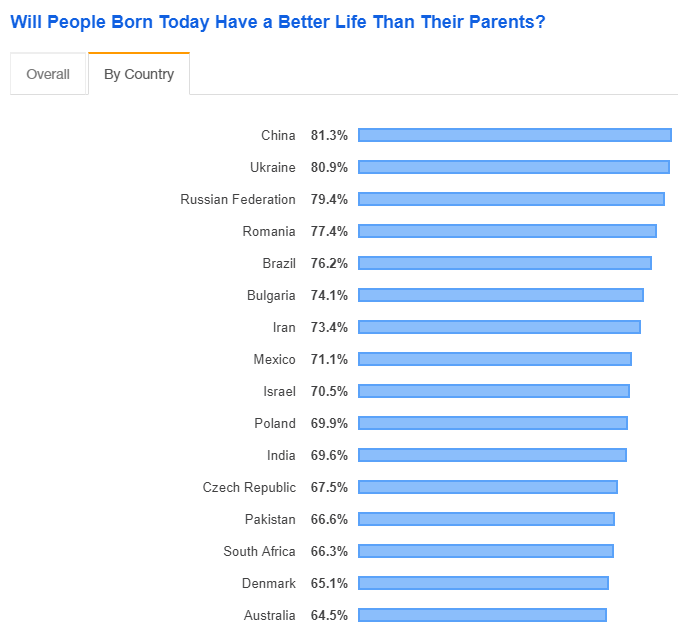Select the Czech Republic label

[x=249, y=488]
